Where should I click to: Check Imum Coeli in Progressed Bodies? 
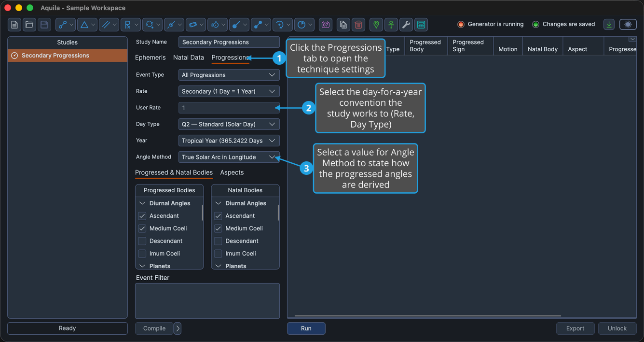(x=142, y=254)
